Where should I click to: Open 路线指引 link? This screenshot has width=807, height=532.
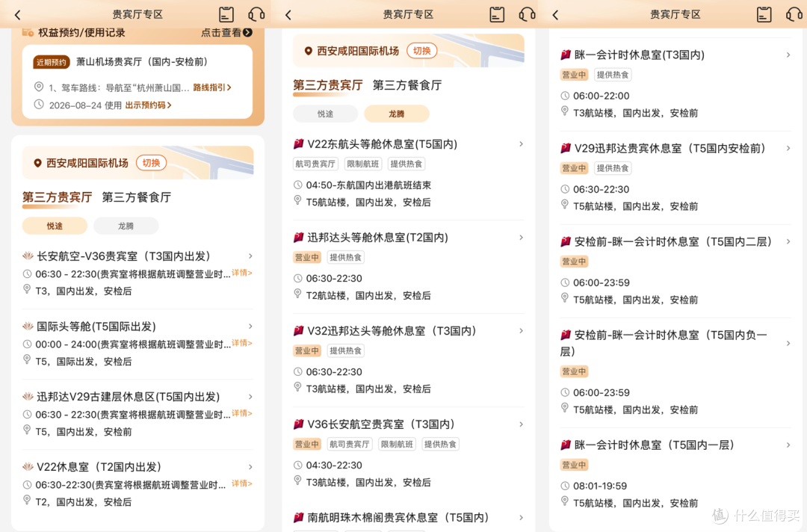coord(212,87)
